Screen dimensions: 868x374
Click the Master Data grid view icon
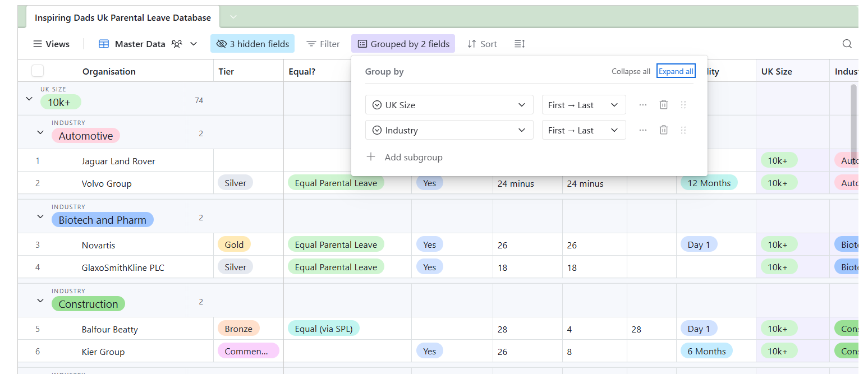pyautogui.click(x=104, y=44)
